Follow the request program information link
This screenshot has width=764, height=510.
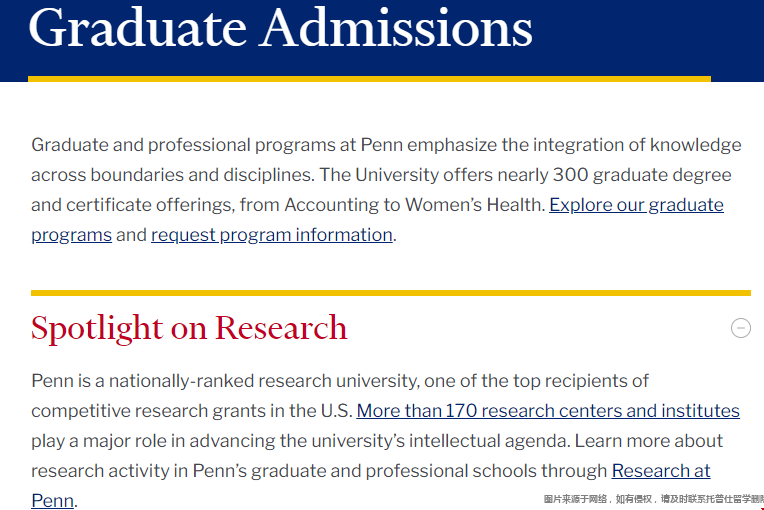(x=271, y=235)
